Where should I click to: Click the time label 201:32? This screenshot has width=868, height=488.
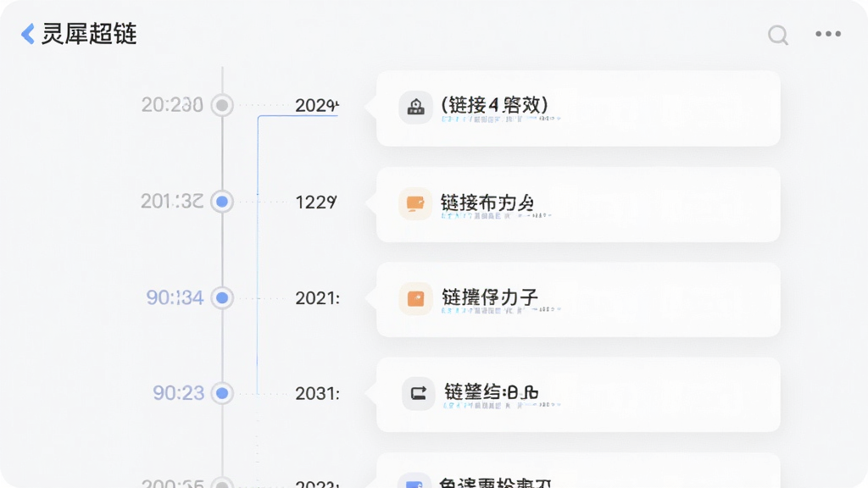tap(172, 202)
